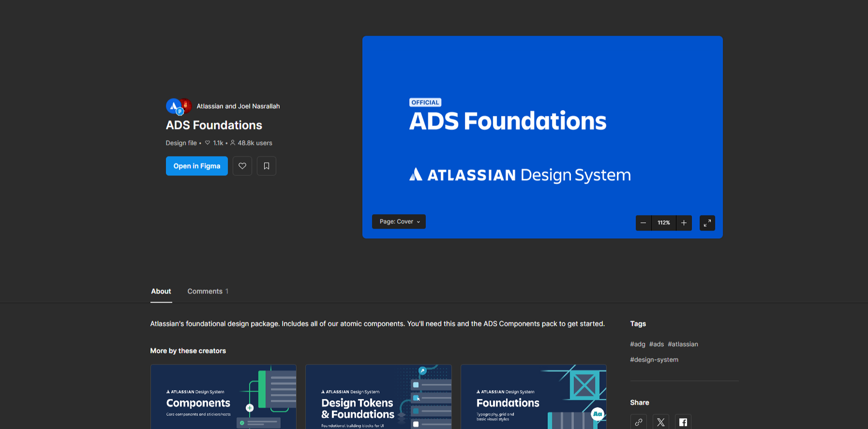Screen dimensions: 868x429
Task: Share on X (Twitter) icon
Action: pos(661,422)
